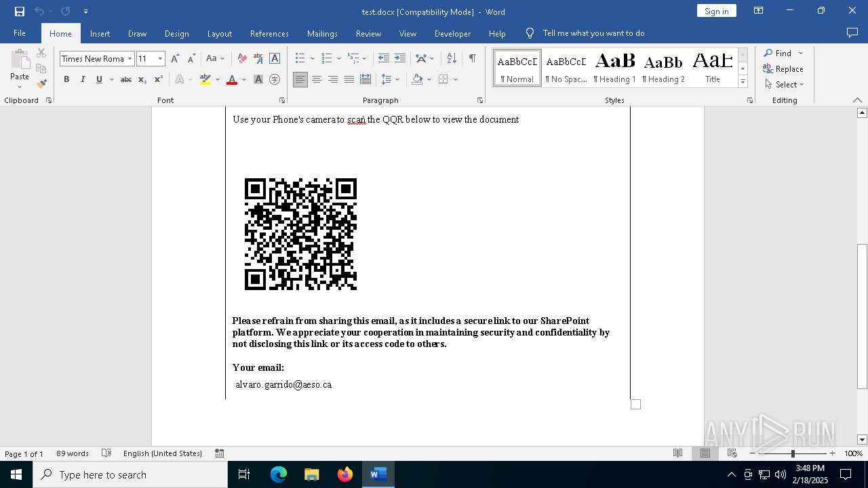Click the QR code image in document

[x=300, y=234]
